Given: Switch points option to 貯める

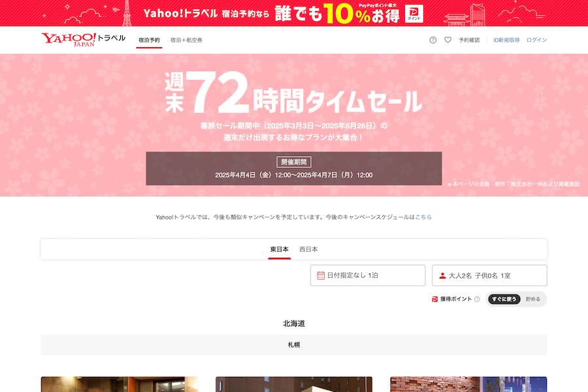Looking at the screenshot, I should coord(533,299).
